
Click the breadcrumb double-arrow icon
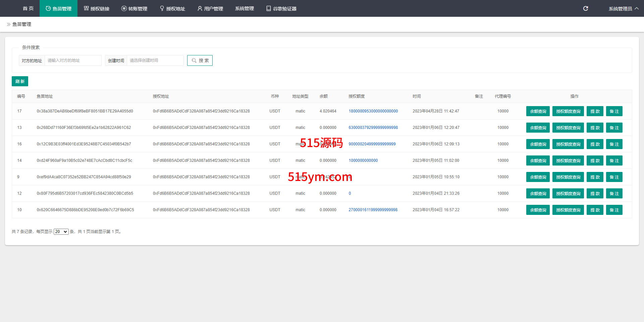8,24
